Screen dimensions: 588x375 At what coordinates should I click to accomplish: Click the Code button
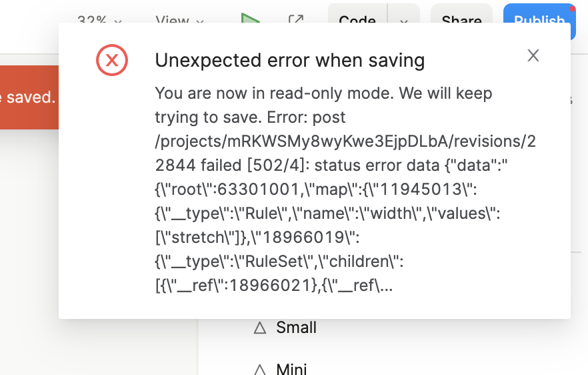[357, 20]
